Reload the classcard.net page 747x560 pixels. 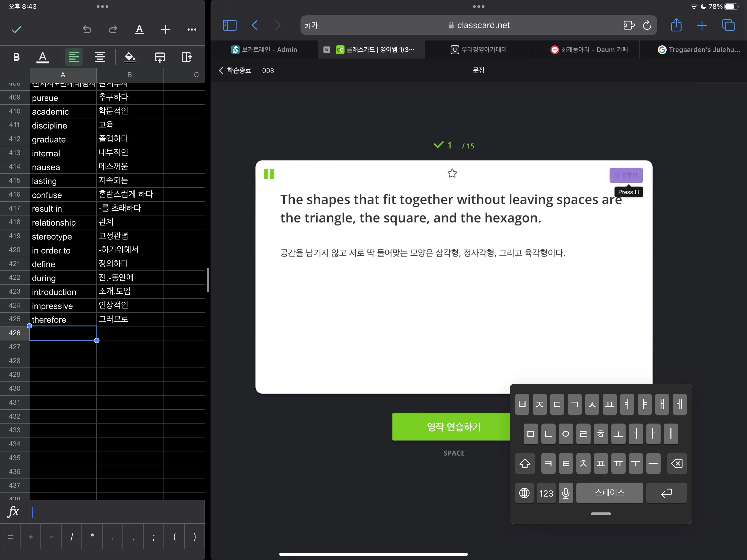[x=647, y=25]
